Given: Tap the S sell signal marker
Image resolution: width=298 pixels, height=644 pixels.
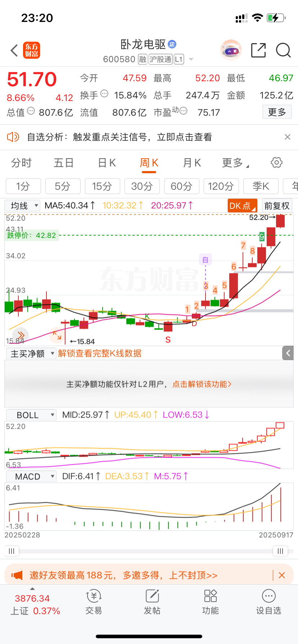Looking at the screenshot, I should [x=168, y=340].
